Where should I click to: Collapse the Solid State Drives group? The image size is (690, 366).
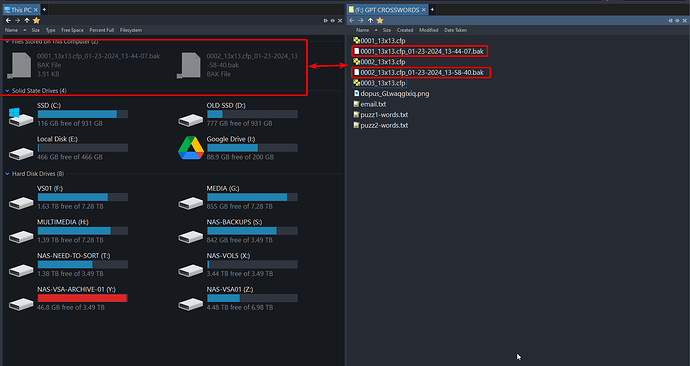7,91
